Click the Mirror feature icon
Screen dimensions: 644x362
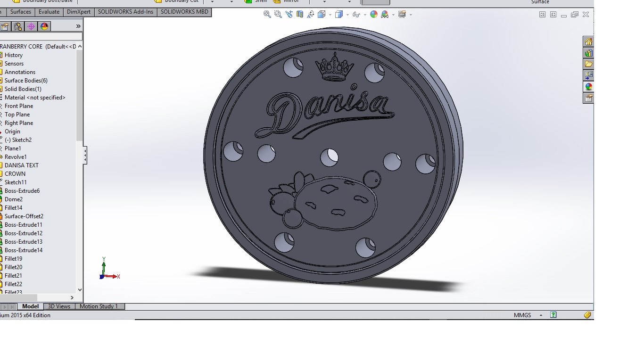pos(277,1)
